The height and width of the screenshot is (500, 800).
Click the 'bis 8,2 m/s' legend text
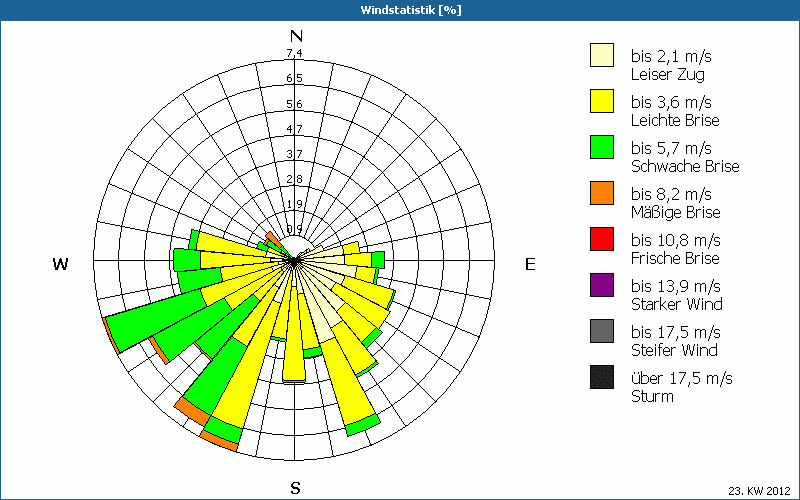[671, 194]
